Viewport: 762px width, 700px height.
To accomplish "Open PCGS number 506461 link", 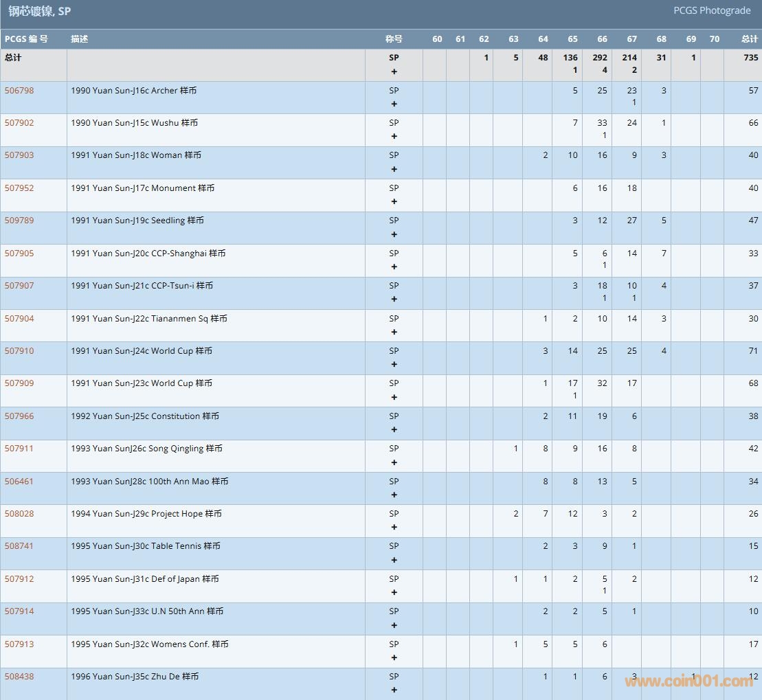I will 19,482.
